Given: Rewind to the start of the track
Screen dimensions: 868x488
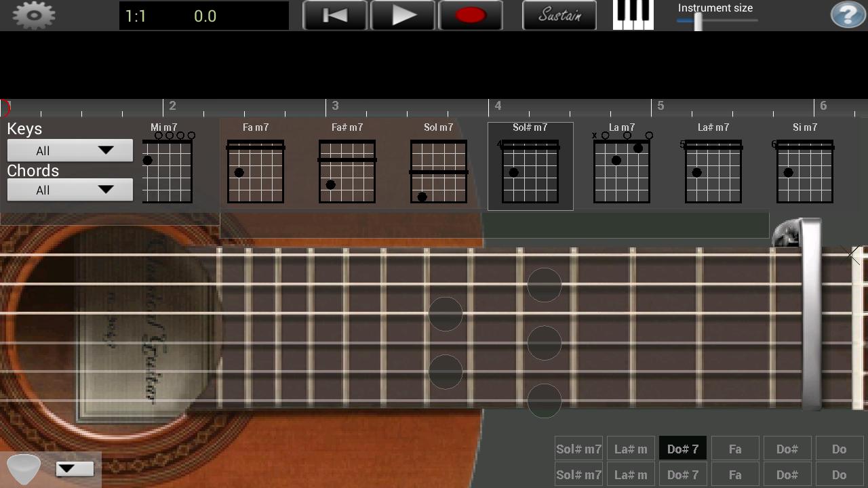Looking at the screenshot, I should [335, 16].
